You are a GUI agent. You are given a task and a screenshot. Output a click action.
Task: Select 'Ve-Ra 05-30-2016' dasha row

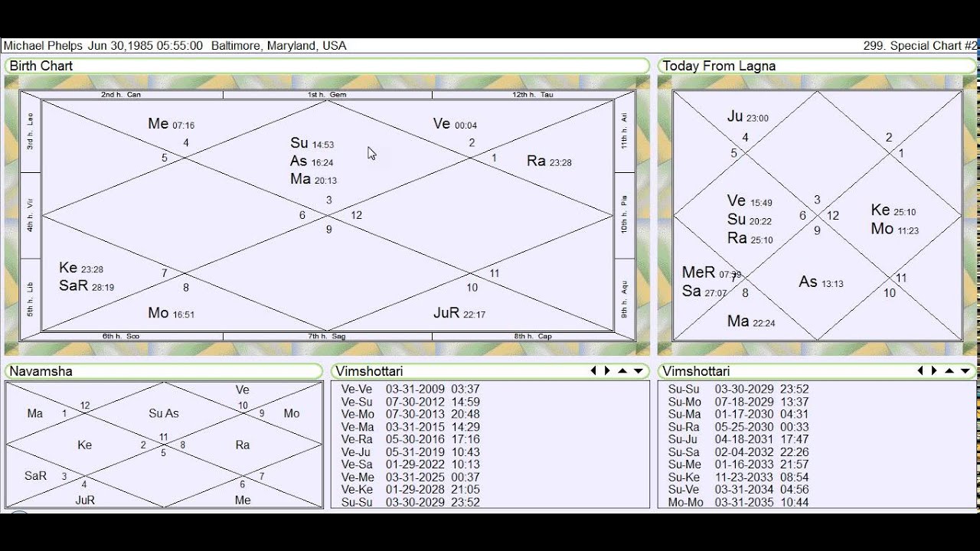click(410, 440)
